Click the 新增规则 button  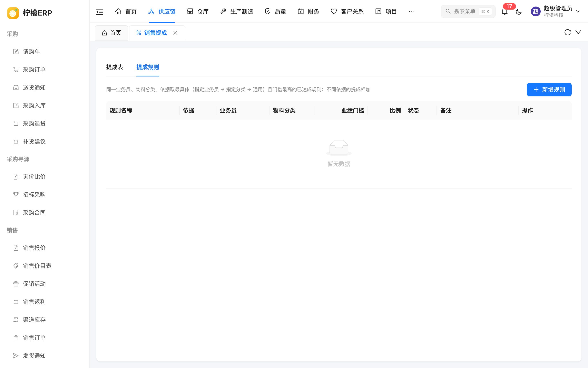pyautogui.click(x=549, y=90)
